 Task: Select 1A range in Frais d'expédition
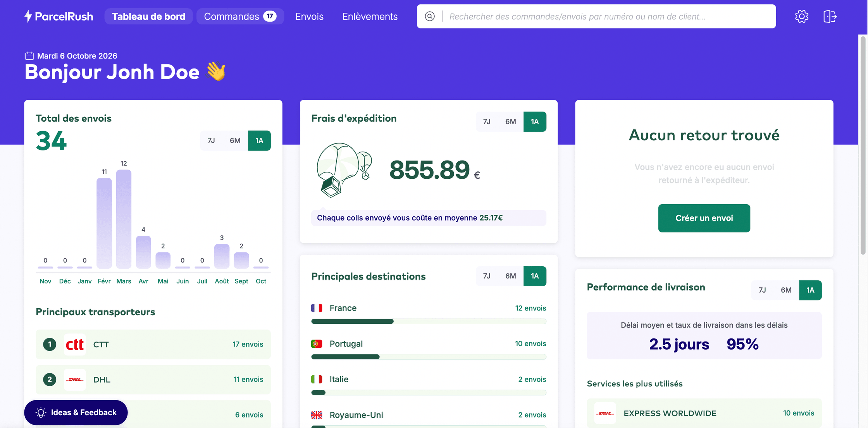click(535, 122)
